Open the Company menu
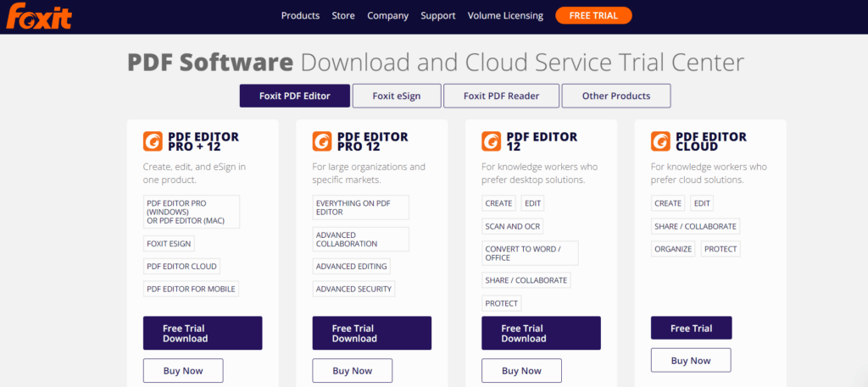Viewport: 868px width, 387px height. click(x=387, y=15)
